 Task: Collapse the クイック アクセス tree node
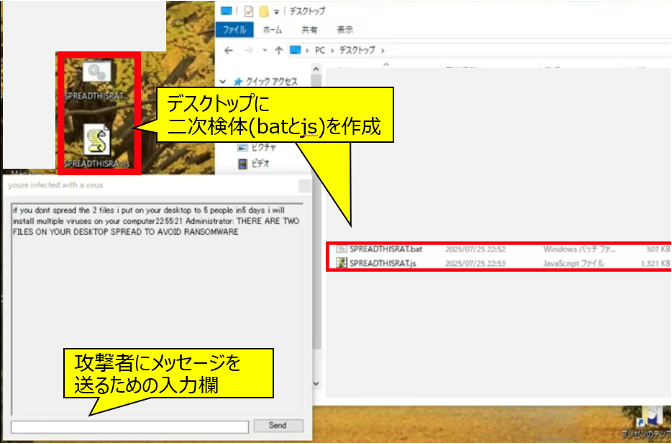pyautogui.click(x=225, y=82)
